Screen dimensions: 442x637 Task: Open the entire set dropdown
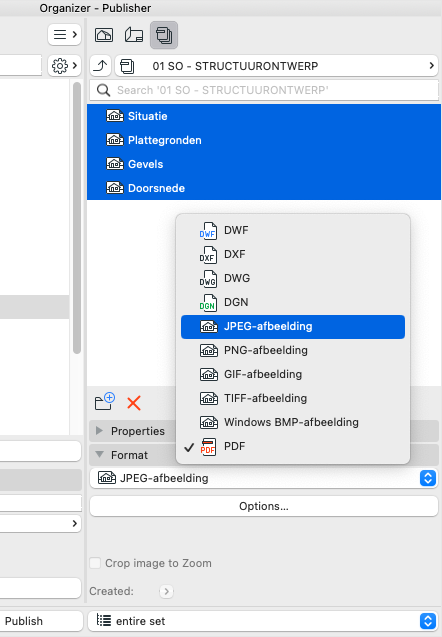click(263, 621)
